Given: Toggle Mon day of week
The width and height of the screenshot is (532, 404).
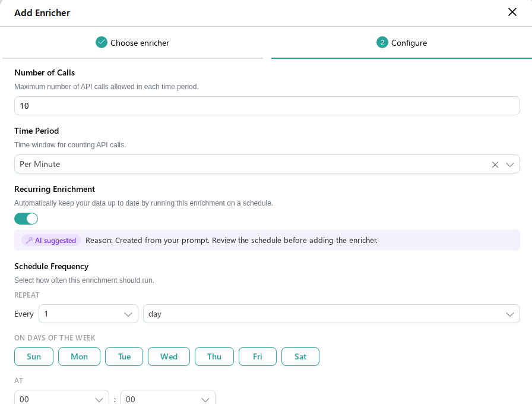Looking at the screenshot, I should pos(80,356).
